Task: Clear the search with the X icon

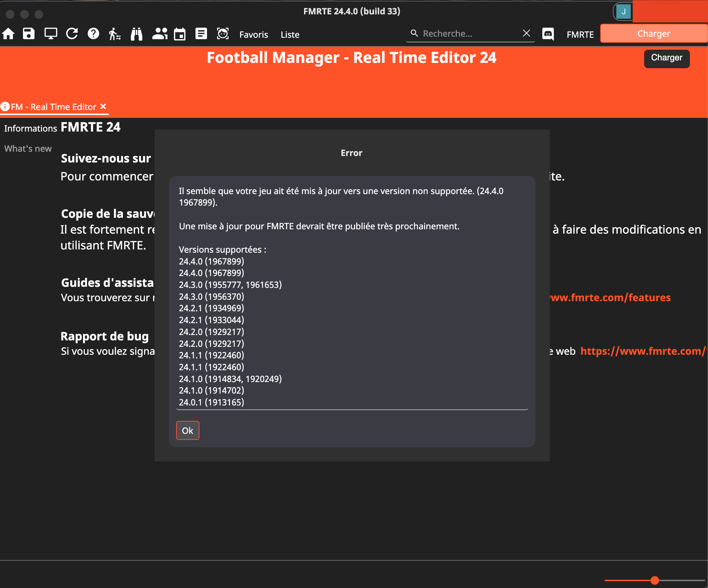Action: coord(527,33)
